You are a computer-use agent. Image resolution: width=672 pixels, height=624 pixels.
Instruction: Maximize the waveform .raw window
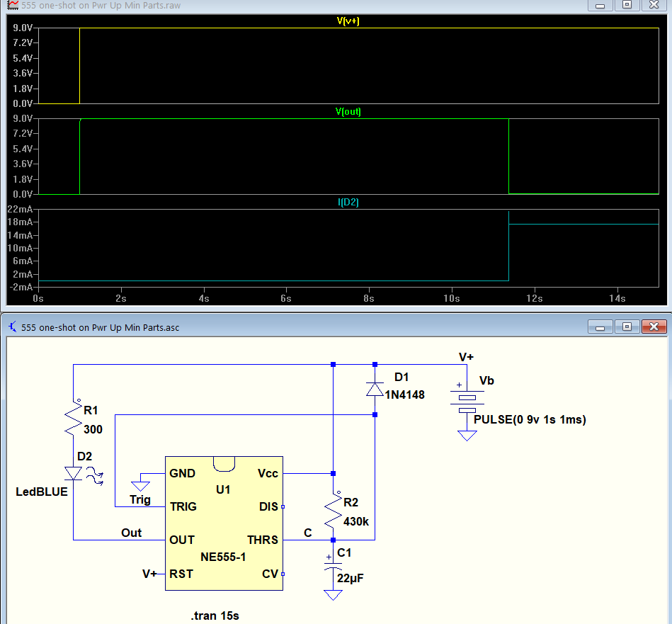coord(627,5)
